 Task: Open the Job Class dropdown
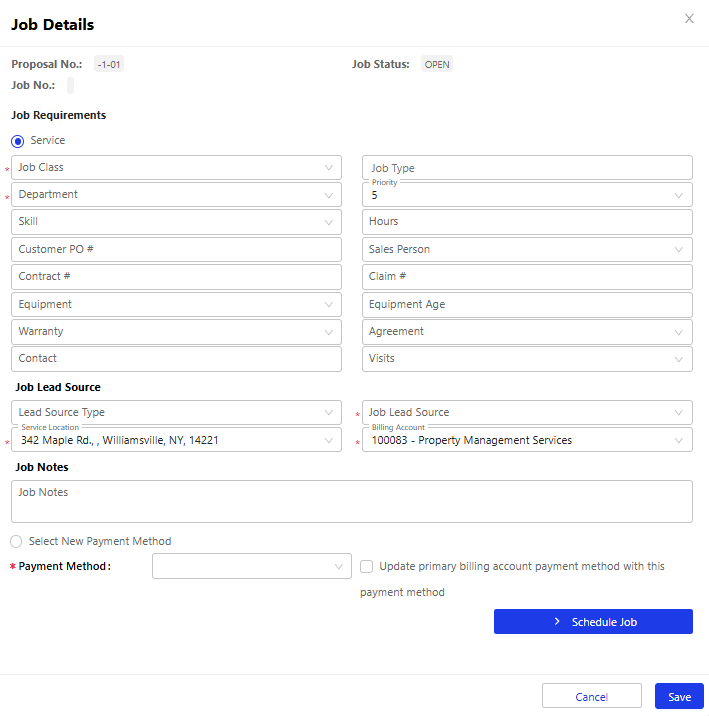coord(176,168)
